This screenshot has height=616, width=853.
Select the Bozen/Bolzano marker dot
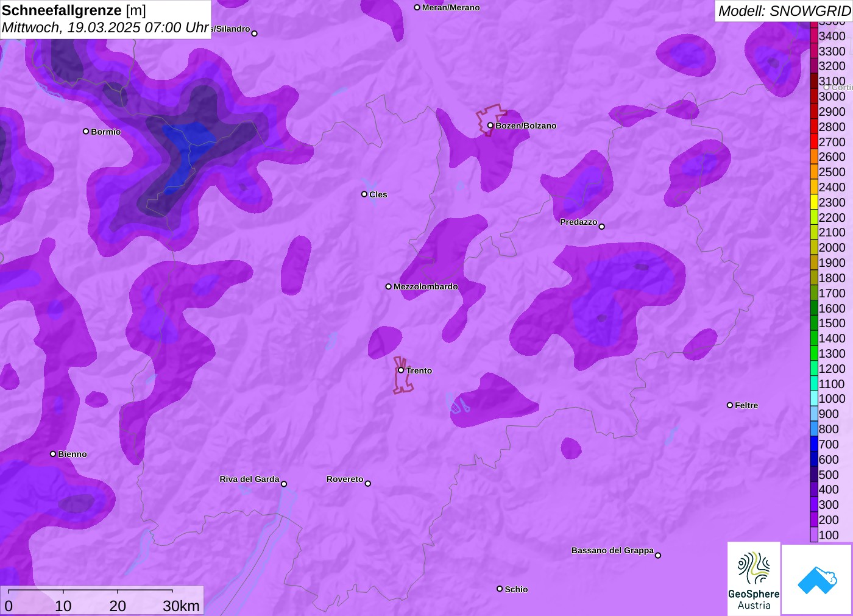click(490, 126)
